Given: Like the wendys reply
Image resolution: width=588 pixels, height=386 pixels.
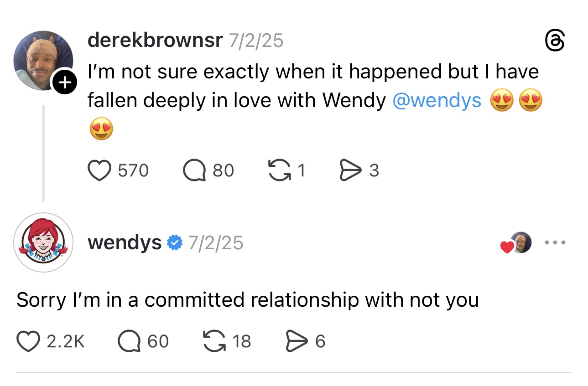Looking at the screenshot, I should [28, 341].
